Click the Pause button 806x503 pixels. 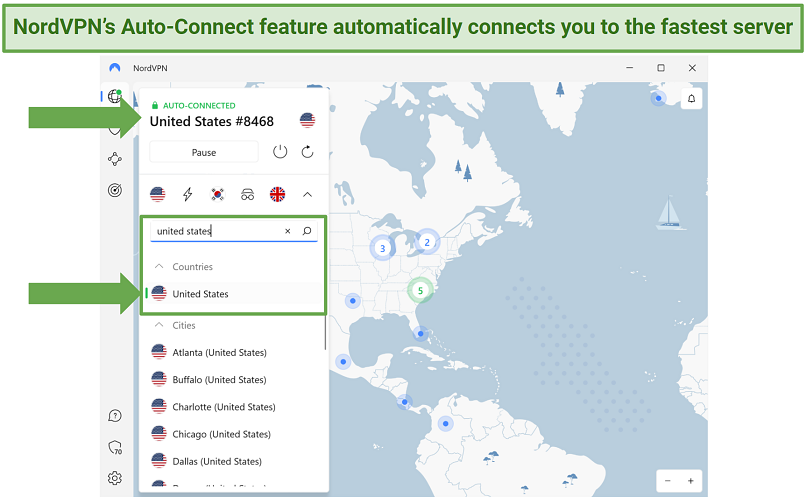click(204, 152)
